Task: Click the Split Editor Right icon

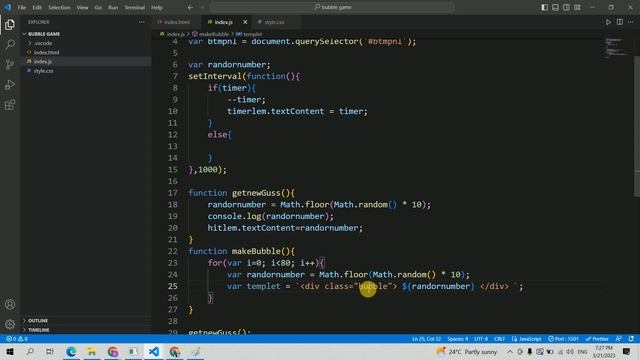Action: click(620, 22)
